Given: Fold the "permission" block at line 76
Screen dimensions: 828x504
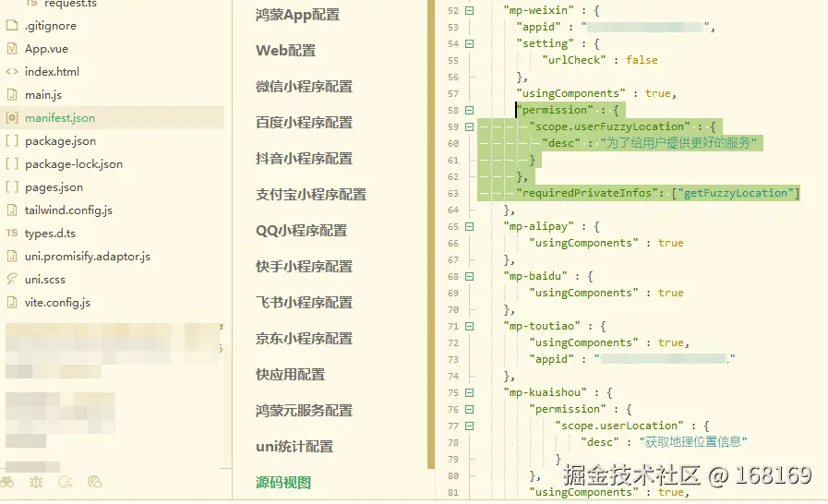Looking at the screenshot, I should (x=470, y=410).
